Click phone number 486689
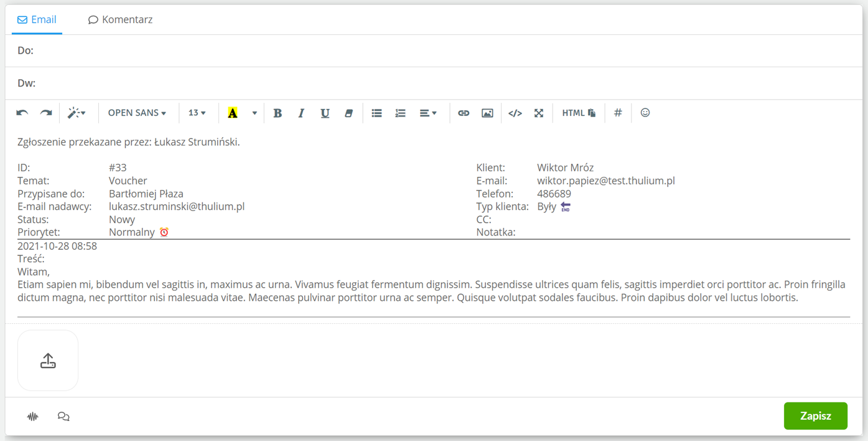Screen dimensions: 868x441 coord(554,194)
